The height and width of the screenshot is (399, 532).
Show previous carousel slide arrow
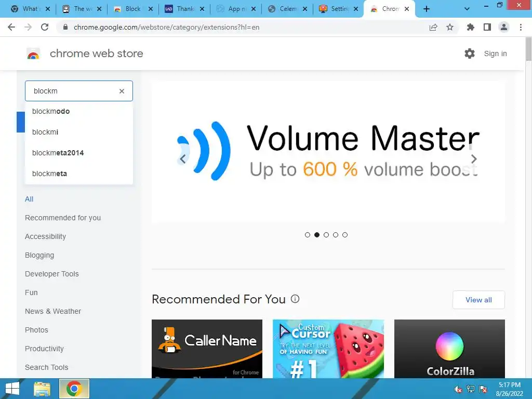[x=183, y=159]
